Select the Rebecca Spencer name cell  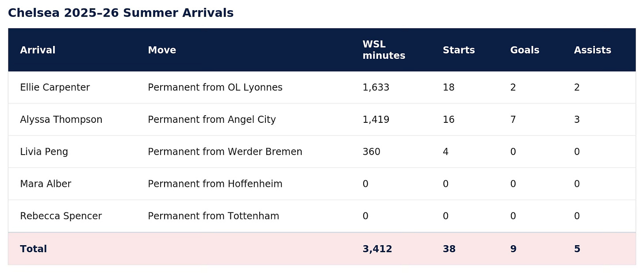click(x=61, y=216)
